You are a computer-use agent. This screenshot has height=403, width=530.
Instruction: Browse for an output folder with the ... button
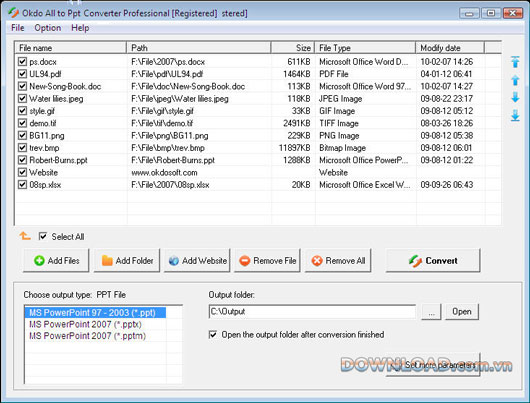coord(431,311)
